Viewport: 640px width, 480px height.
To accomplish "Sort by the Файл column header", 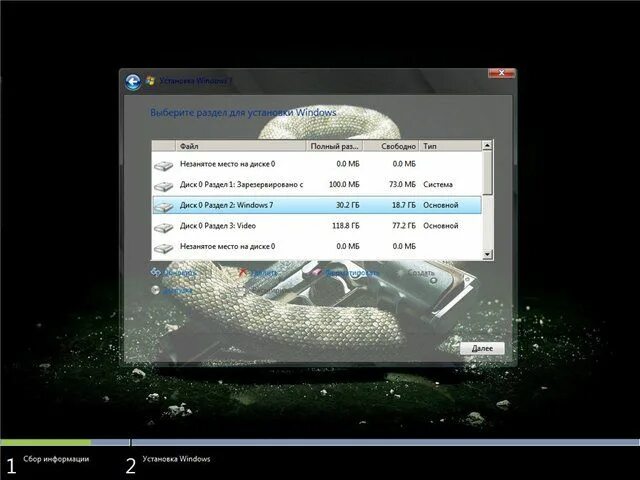I will pyautogui.click(x=241, y=146).
